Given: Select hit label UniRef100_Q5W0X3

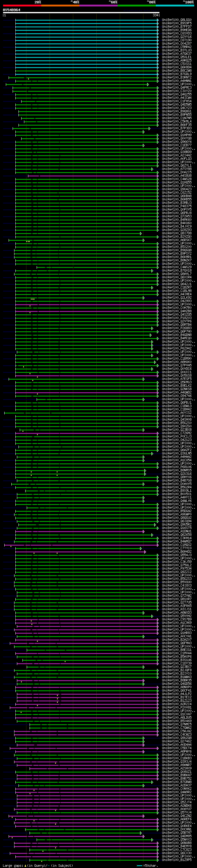Looking at the screenshot, I should click(x=177, y=839).
